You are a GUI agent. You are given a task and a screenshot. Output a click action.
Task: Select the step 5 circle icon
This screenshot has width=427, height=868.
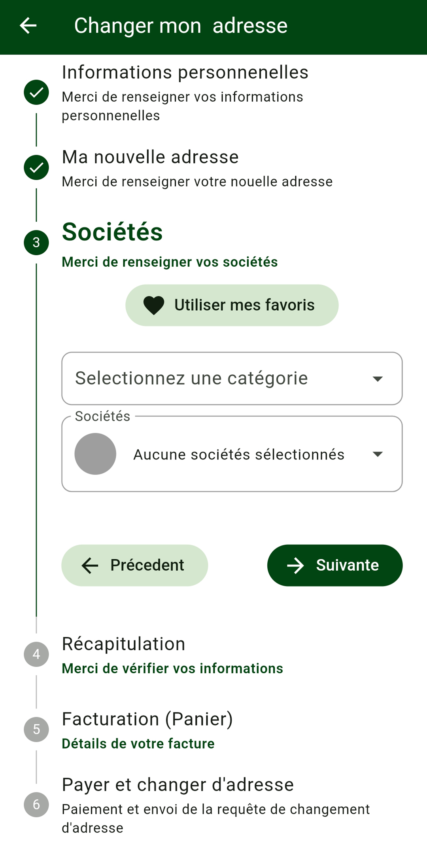[x=36, y=729]
